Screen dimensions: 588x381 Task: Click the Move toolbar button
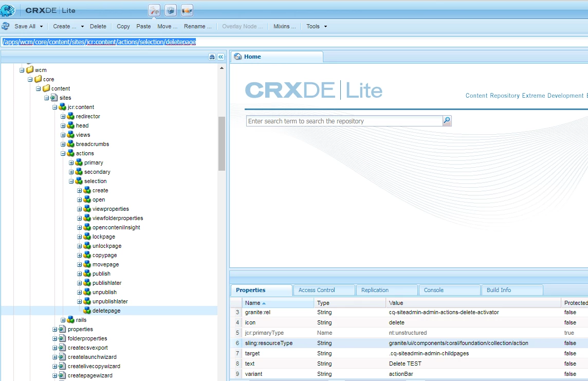click(167, 26)
